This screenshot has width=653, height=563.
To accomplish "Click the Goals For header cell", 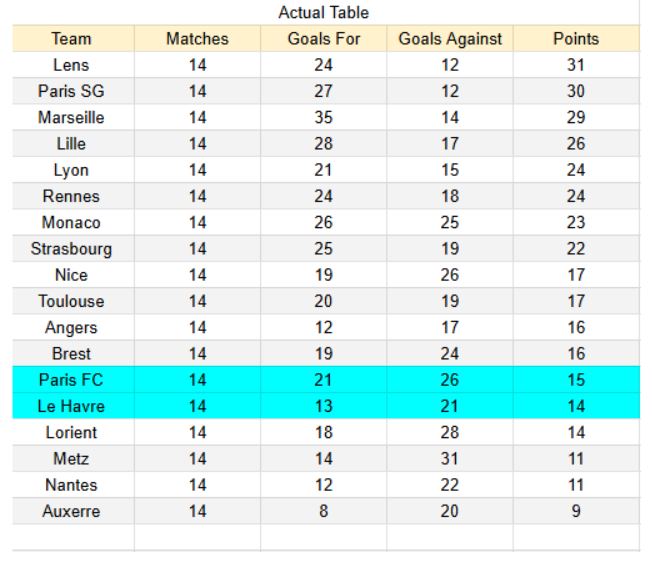I will click(323, 39).
